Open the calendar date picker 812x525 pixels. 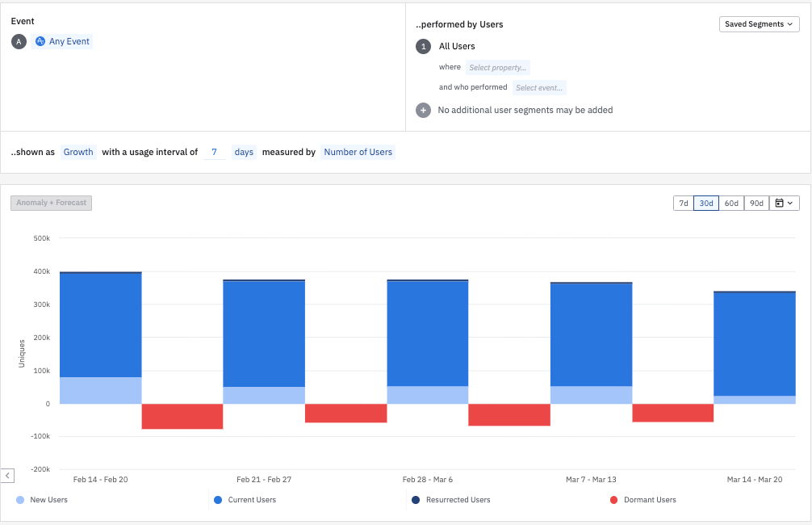[x=784, y=204]
